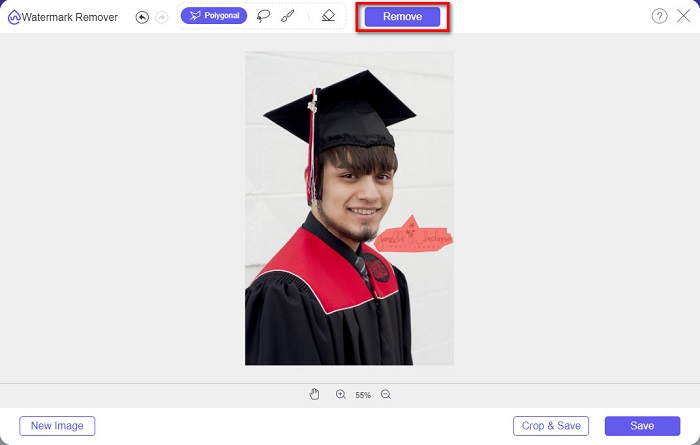
Task: Select the Lasso tool icon
Action: click(263, 16)
